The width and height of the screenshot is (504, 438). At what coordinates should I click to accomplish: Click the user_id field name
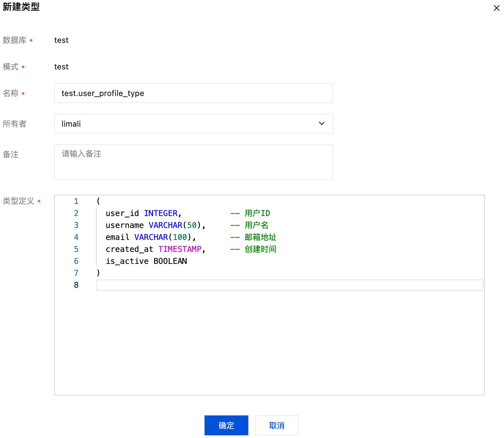(x=122, y=213)
